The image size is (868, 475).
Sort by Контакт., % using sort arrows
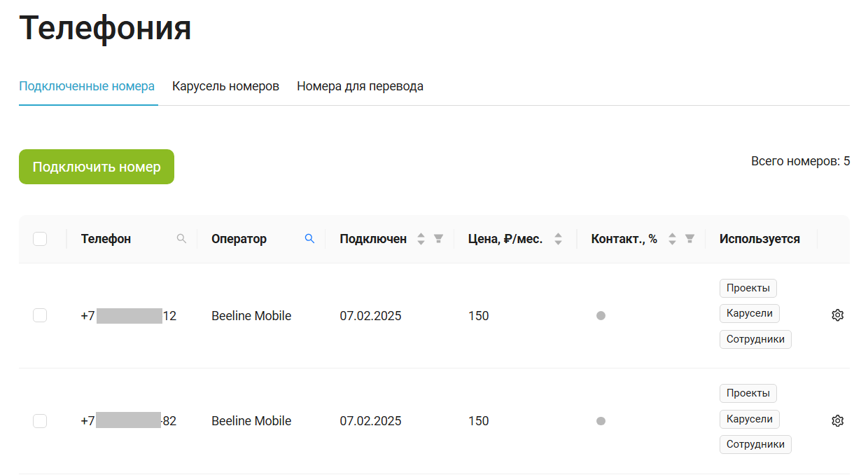pyautogui.click(x=672, y=239)
